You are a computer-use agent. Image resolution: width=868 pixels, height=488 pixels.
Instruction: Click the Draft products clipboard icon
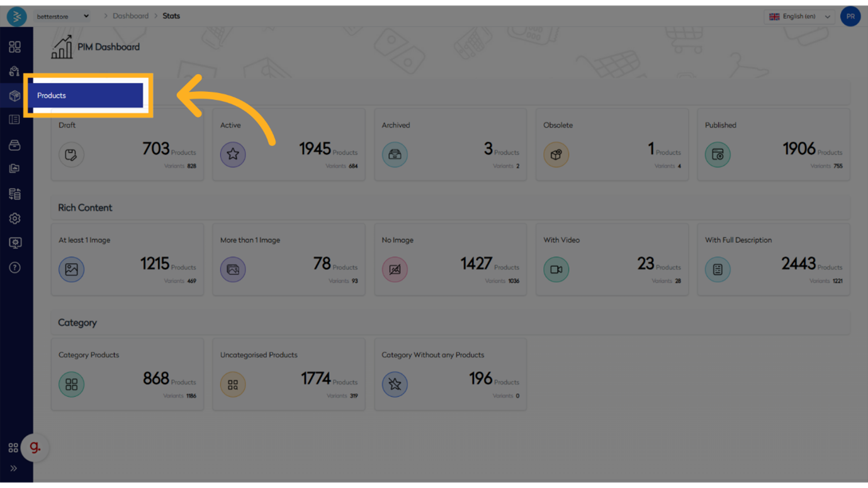tap(71, 155)
